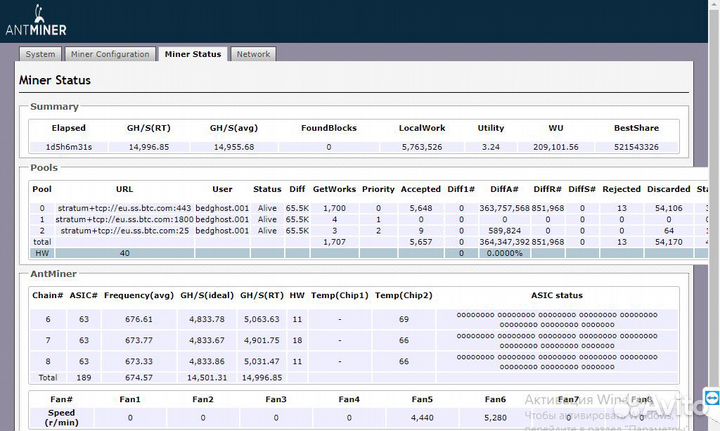Click the chain 7 frequency value 673.77
720x431 pixels.
coord(139,340)
